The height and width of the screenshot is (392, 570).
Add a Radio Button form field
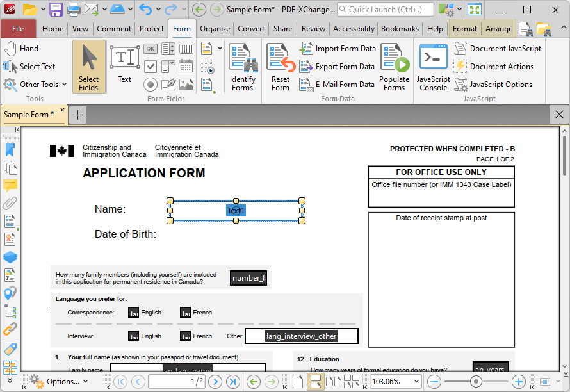point(151,84)
